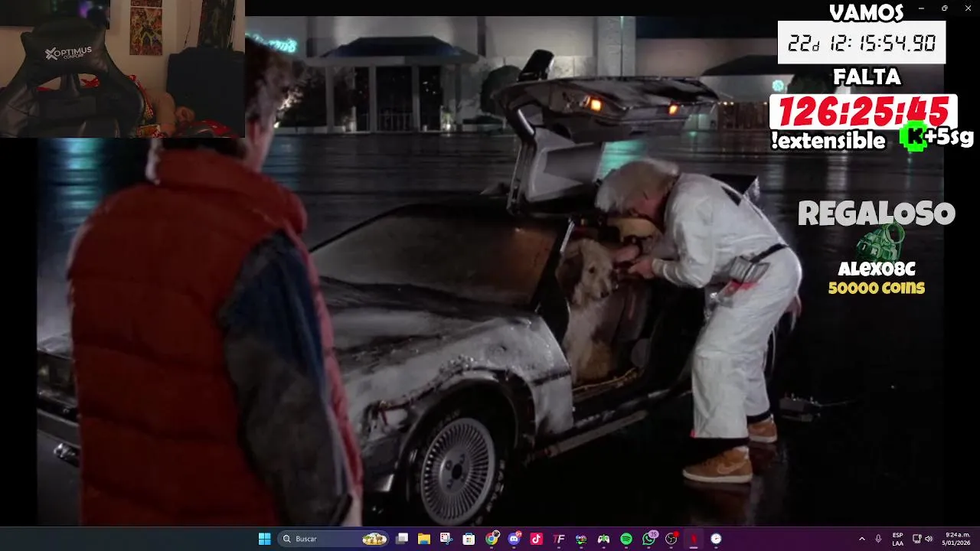Click the active red app taskbar icon
This screenshot has height=551, width=980.
(694, 539)
